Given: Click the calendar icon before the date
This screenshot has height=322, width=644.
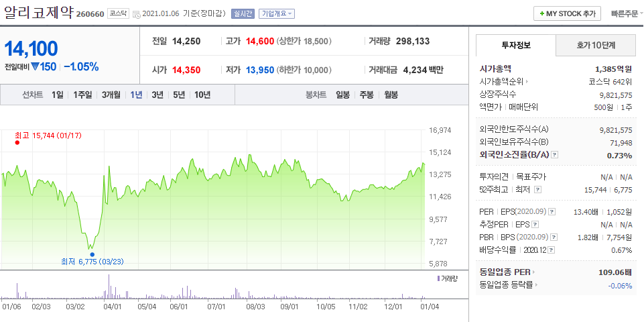Looking at the screenshot, I should (x=136, y=14).
